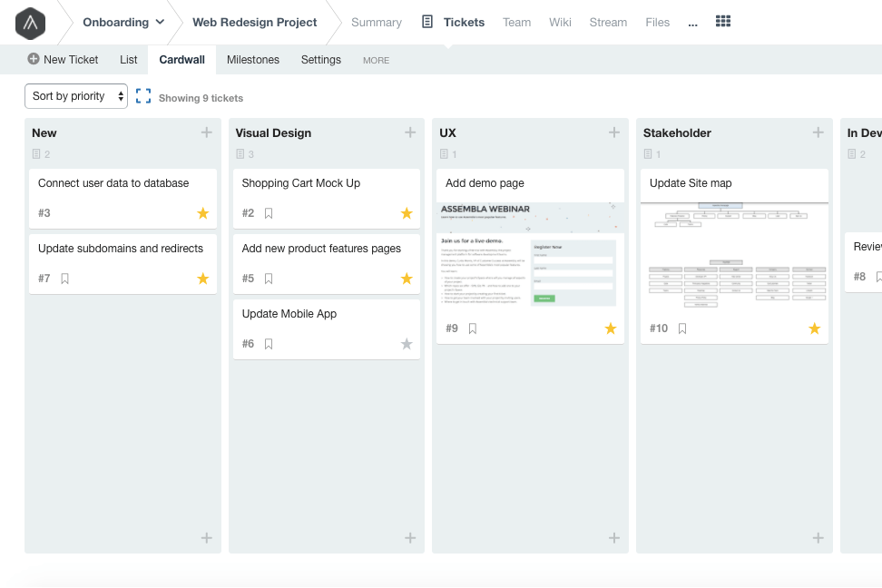Click plus icon atop New column

pyautogui.click(x=207, y=132)
